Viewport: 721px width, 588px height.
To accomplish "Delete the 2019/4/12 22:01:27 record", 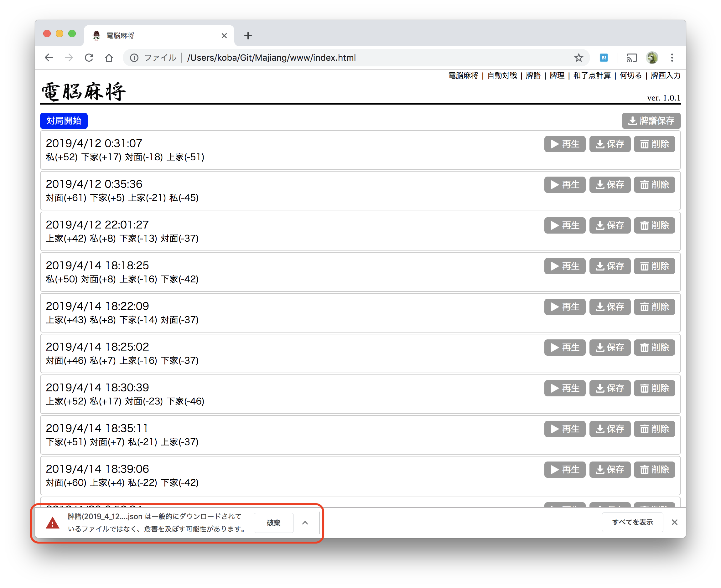I will click(x=654, y=225).
